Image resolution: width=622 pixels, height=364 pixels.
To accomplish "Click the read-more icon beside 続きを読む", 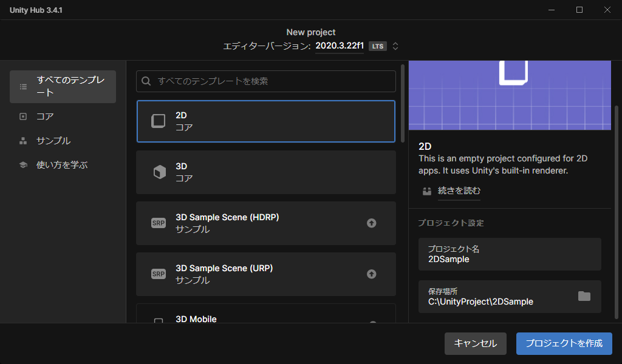I will [427, 191].
